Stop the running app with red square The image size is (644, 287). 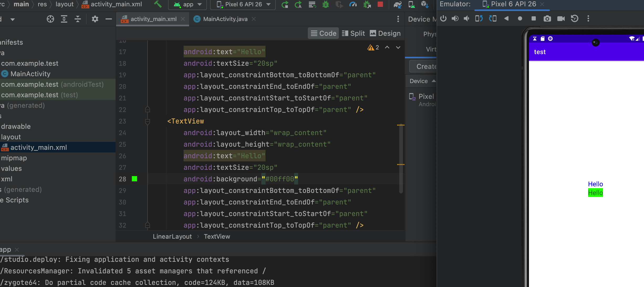[380, 4]
